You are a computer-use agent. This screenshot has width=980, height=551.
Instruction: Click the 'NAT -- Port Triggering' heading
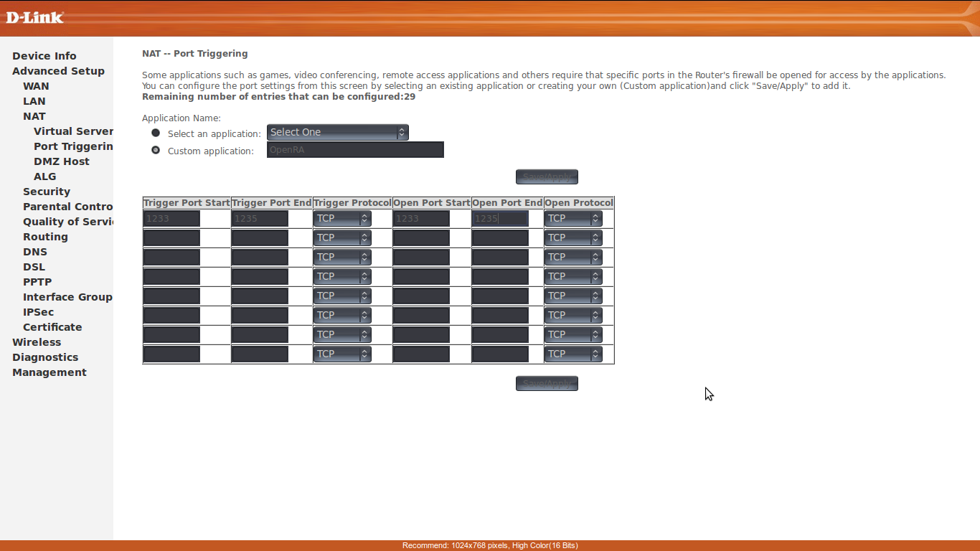point(194,54)
